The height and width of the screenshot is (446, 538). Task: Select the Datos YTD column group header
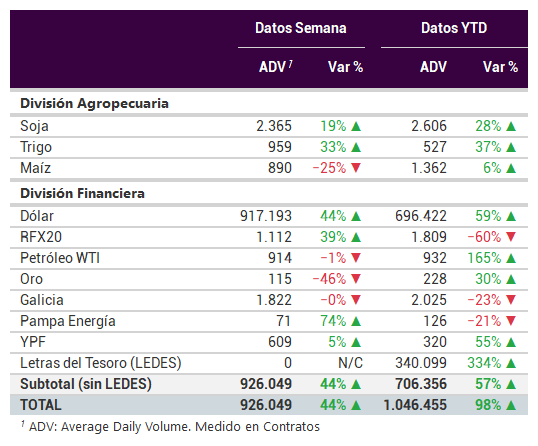coord(454,28)
